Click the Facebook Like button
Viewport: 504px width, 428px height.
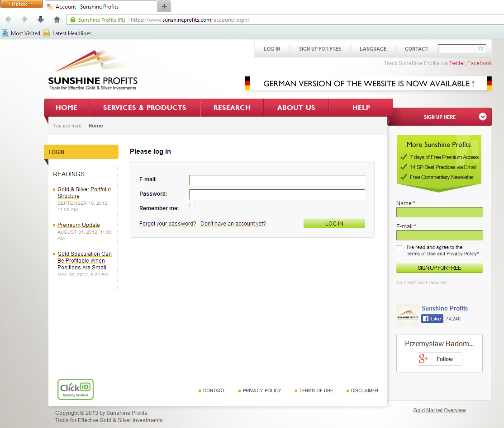(x=432, y=319)
